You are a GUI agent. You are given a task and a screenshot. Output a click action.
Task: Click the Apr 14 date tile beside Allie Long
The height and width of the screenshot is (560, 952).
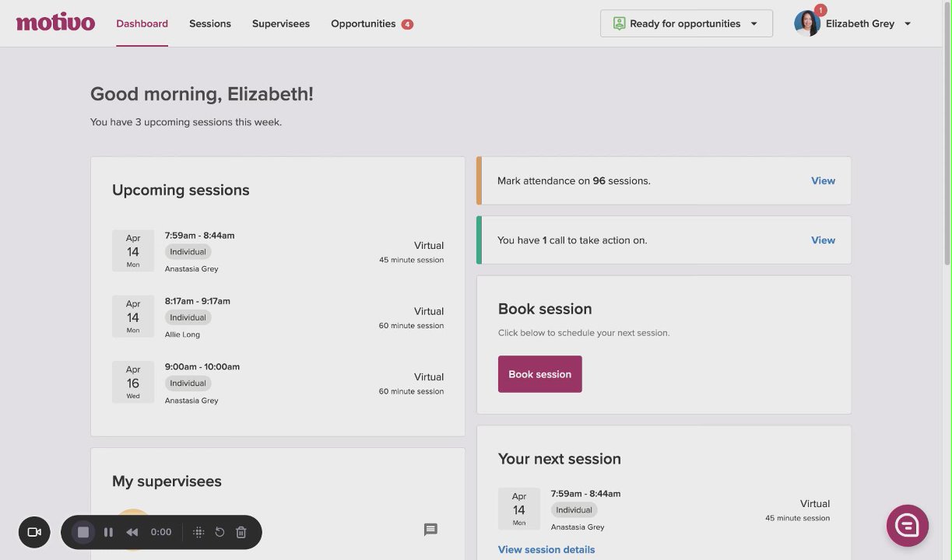[x=133, y=317]
